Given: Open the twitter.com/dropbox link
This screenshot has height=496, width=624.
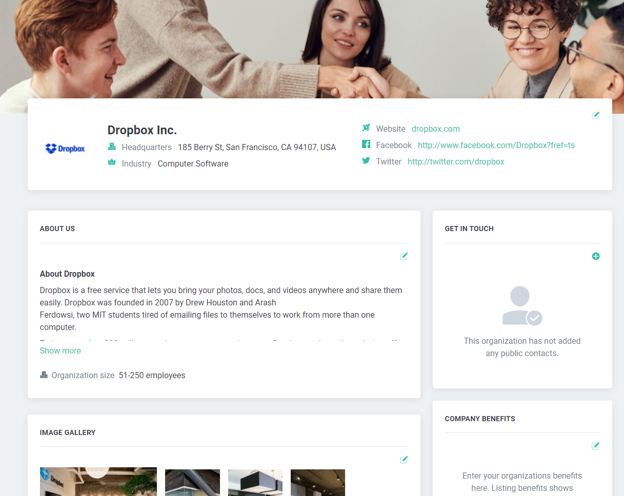Looking at the screenshot, I should pos(456,162).
